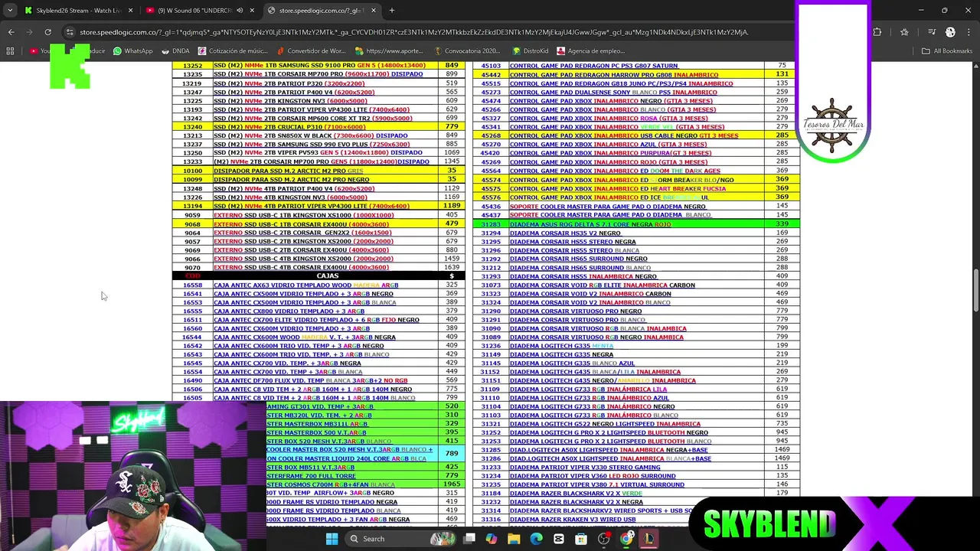Viewport: 980px width, 551px height.
Task: Open Diadema Patriot Viper V330 Stereo Gaming
Action: point(585,468)
